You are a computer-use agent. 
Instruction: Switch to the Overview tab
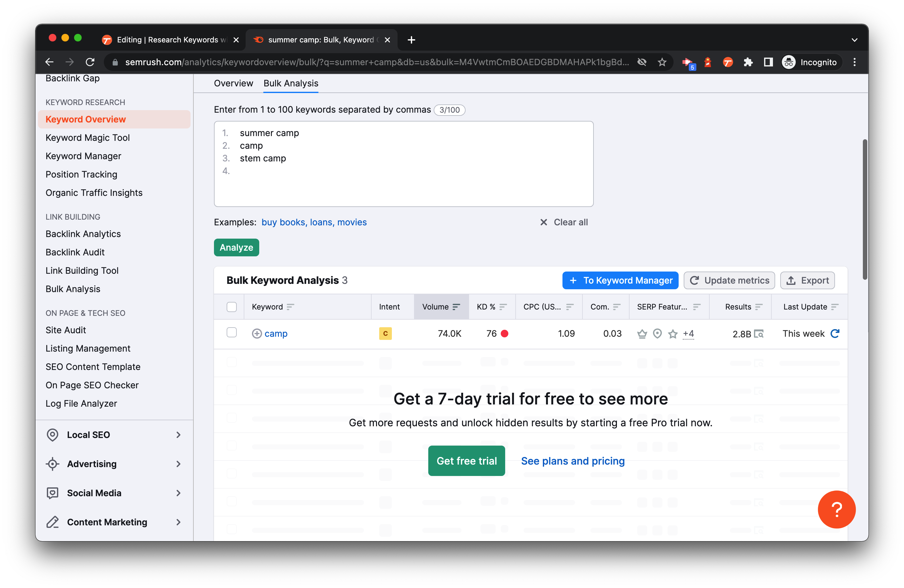pos(233,83)
